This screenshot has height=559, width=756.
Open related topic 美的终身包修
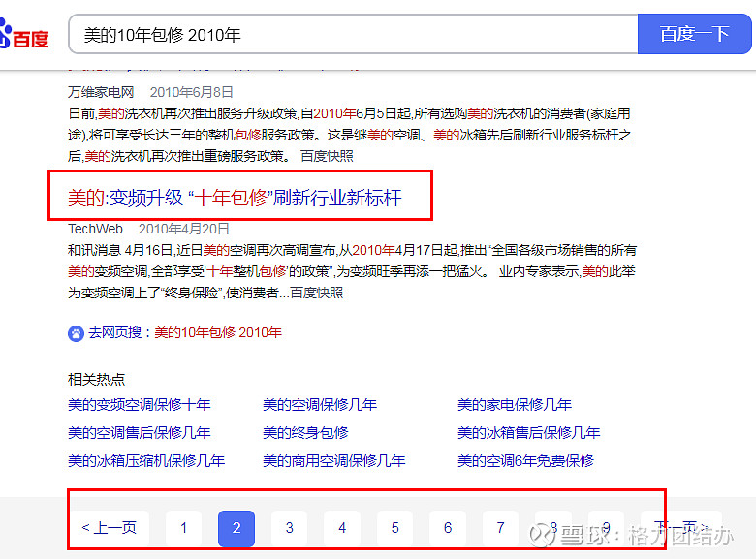[305, 433]
